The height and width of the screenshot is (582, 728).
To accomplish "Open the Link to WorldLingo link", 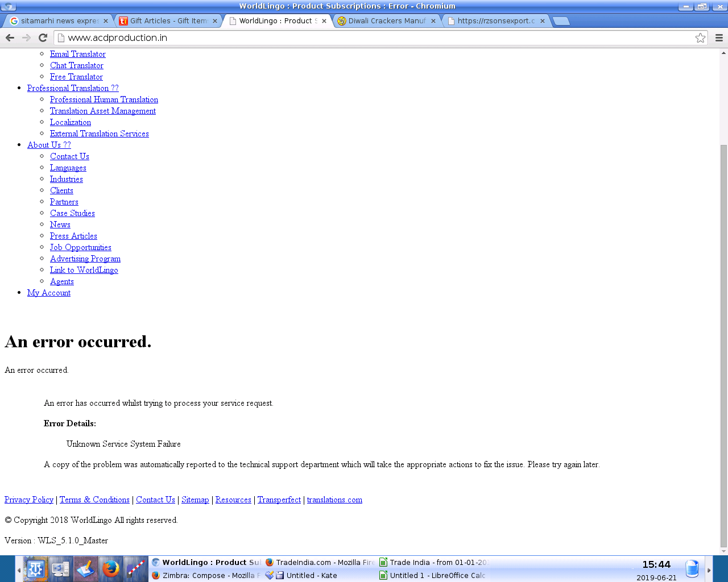I will [x=84, y=270].
